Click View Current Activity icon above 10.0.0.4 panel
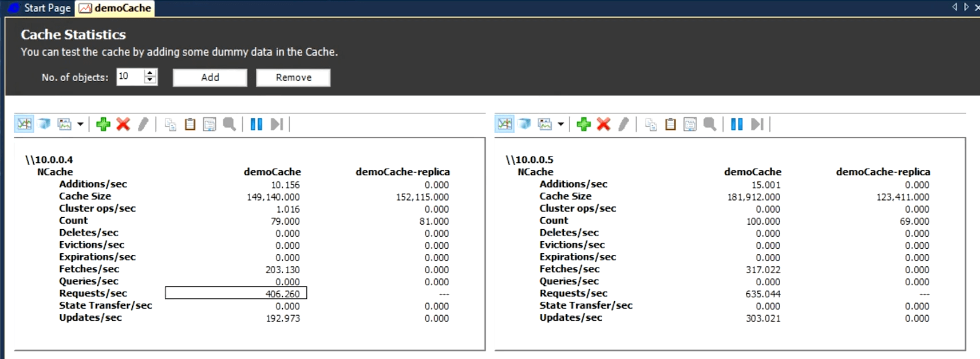 24,124
